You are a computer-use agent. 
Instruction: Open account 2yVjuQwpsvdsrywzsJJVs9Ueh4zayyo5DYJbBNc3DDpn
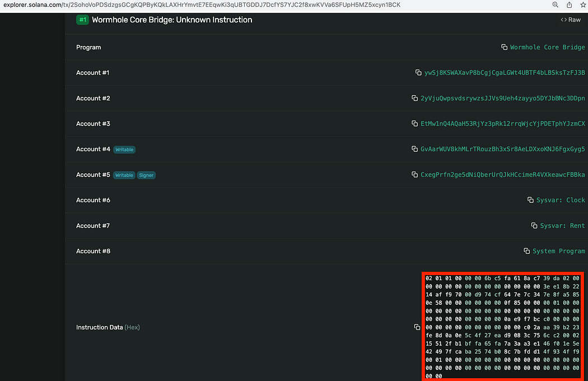503,99
